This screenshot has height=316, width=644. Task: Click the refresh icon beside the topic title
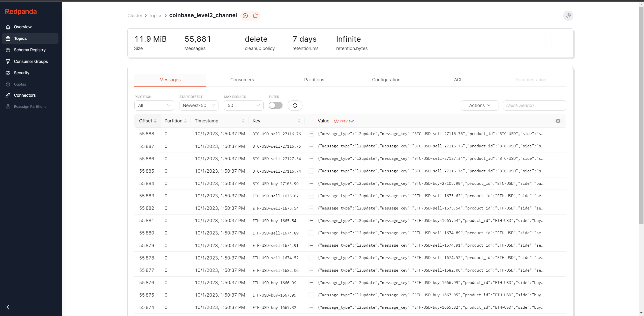tap(255, 16)
